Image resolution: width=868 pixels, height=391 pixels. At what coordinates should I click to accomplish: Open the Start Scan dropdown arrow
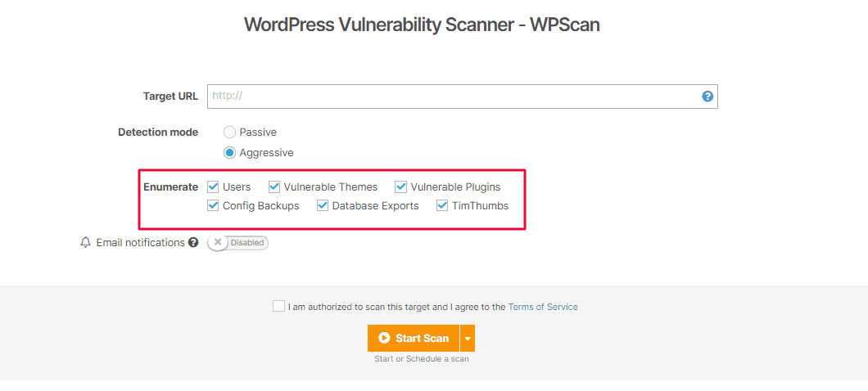(x=468, y=338)
